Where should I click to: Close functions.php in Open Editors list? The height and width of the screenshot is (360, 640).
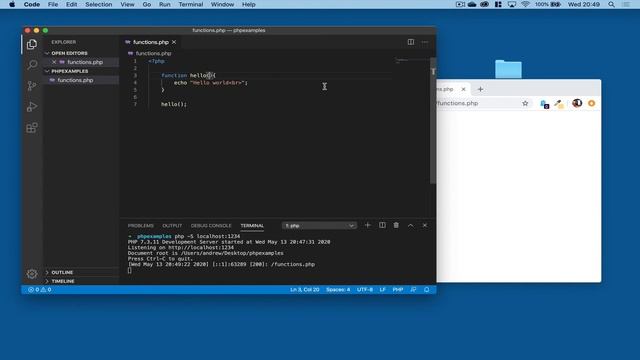tap(54, 62)
